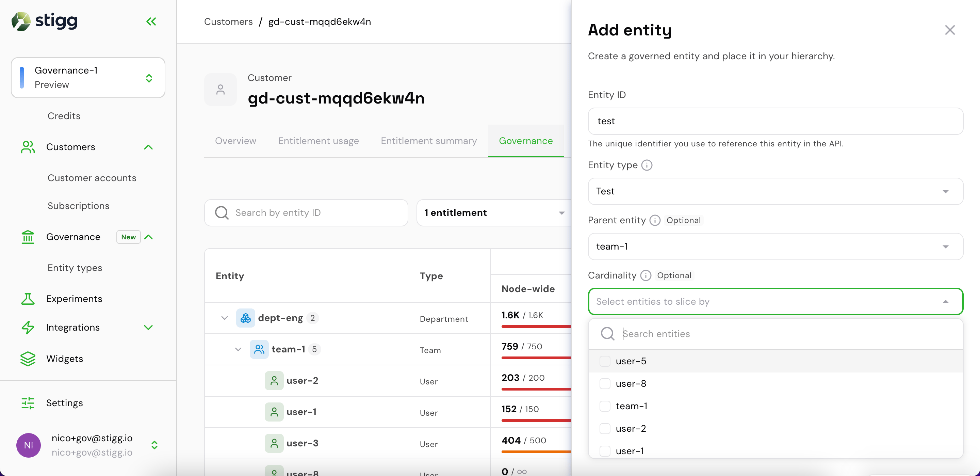Click the Stigg logo

coord(45,21)
